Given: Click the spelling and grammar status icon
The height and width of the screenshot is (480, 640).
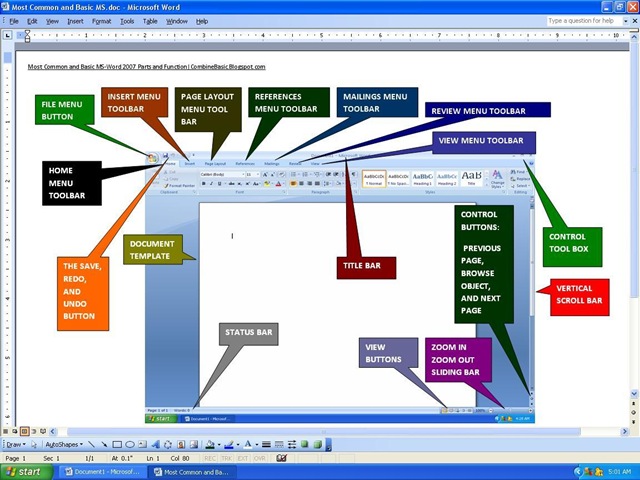Looking at the screenshot, I should pyautogui.click(x=281, y=458).
